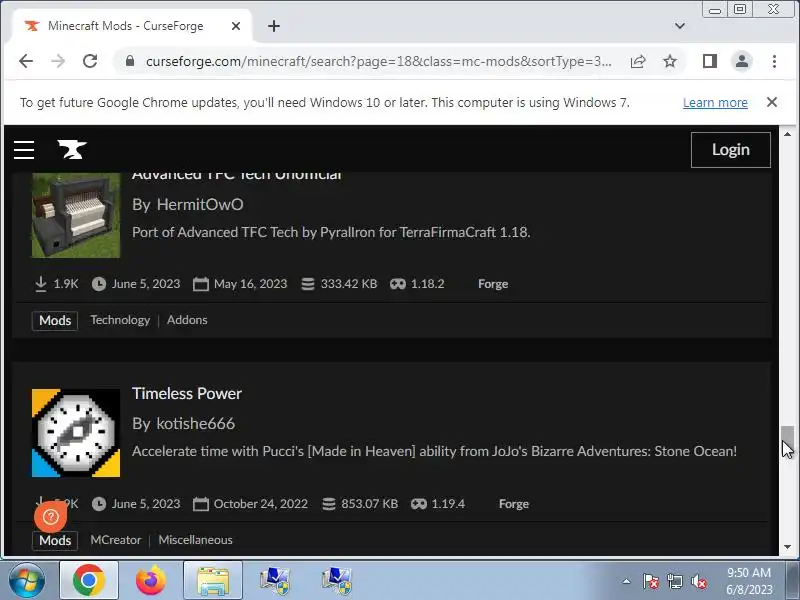
Task: Bookmark this page with the star
Action: [x=670, y=61]
